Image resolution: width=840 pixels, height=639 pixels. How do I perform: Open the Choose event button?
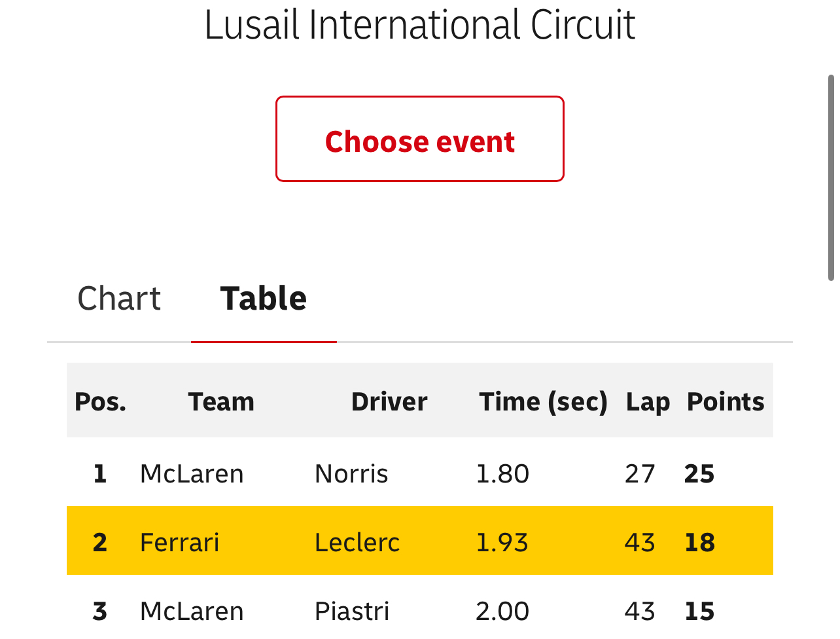pyautogui.click(x=419, y=139)
